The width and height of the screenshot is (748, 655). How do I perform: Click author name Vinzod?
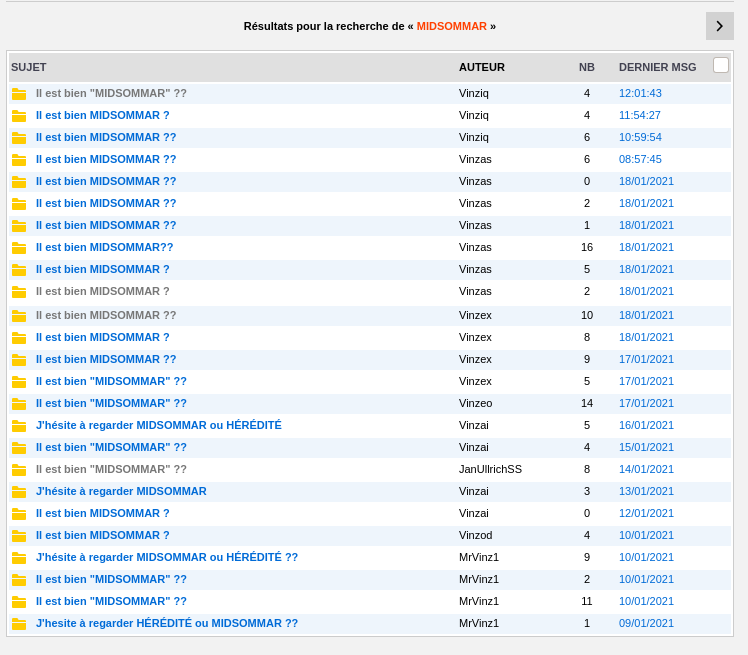coord(476,535)
